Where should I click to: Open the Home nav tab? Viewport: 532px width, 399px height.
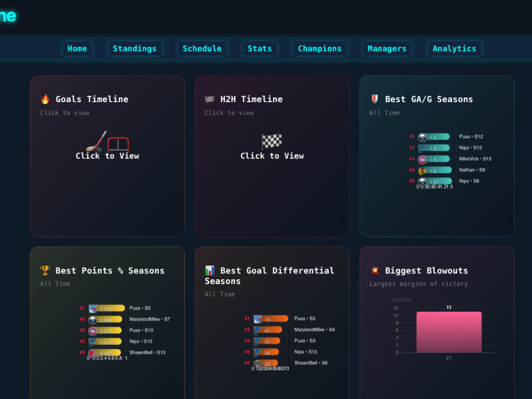[x=77, y=48]
